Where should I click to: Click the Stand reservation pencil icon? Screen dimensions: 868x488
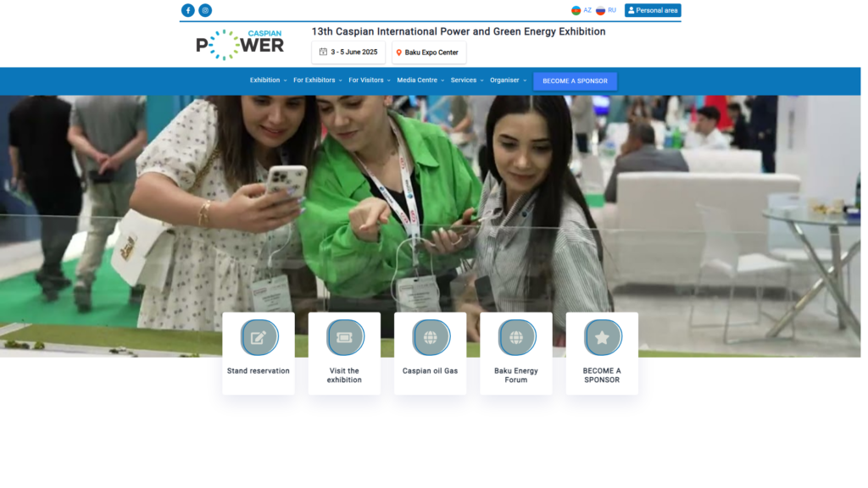[259, 337]
